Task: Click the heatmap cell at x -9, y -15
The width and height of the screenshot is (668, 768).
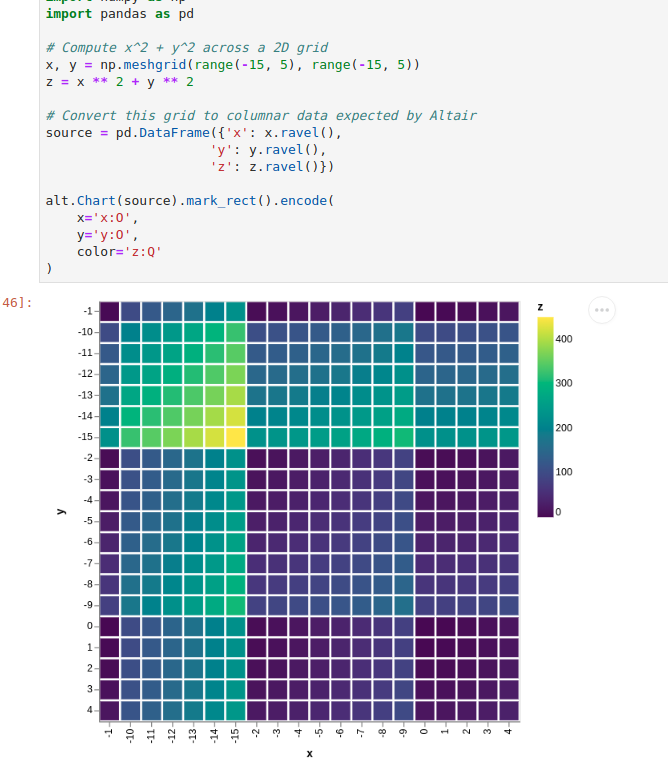Action: [x=404, y=437]
